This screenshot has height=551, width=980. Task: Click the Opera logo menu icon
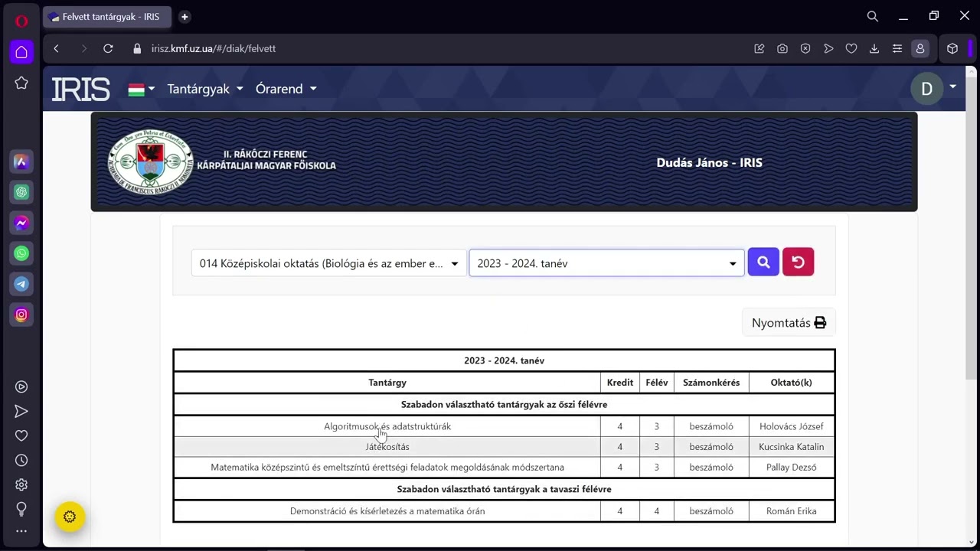(x=21, y=21)
